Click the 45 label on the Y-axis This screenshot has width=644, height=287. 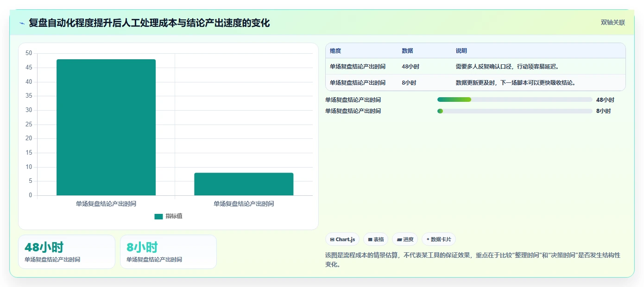(x=29, y=68)
